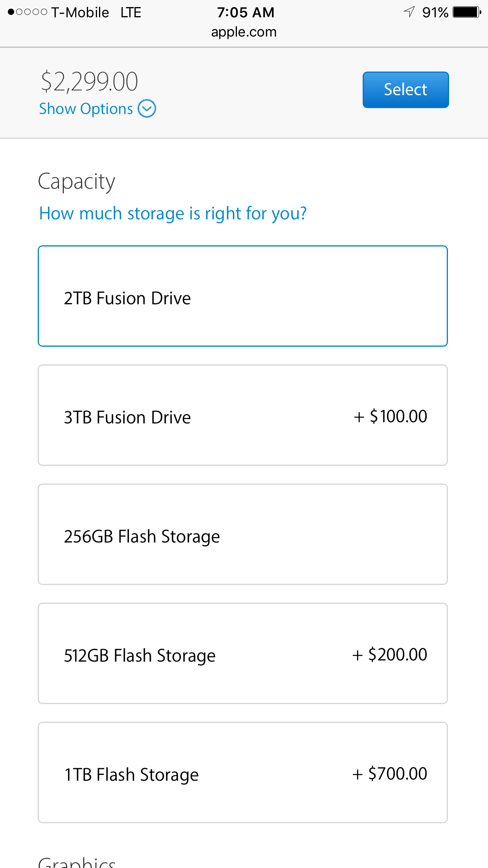This screenshot has width=488, height=868.
Task: Tap the signal strength dots indicator
Action: (28, 12)
